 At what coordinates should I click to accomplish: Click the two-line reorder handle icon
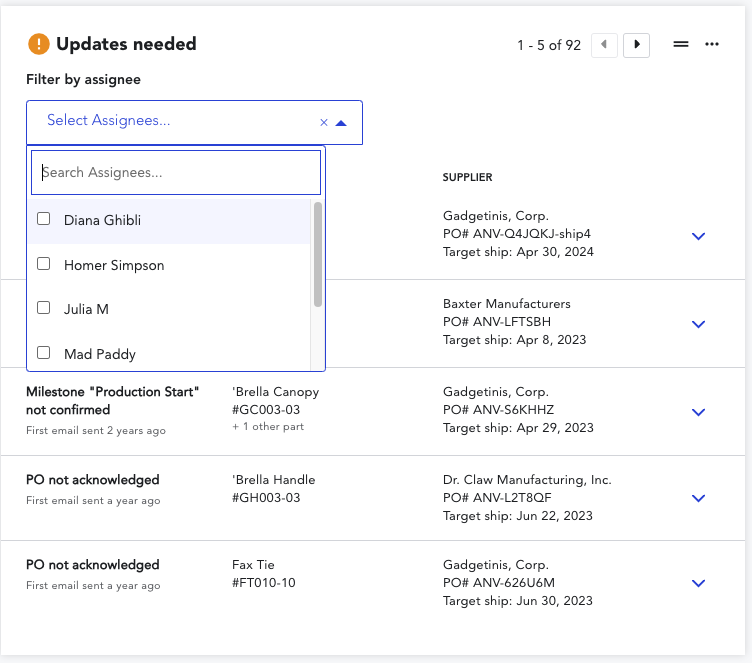[x=681, y=44]
